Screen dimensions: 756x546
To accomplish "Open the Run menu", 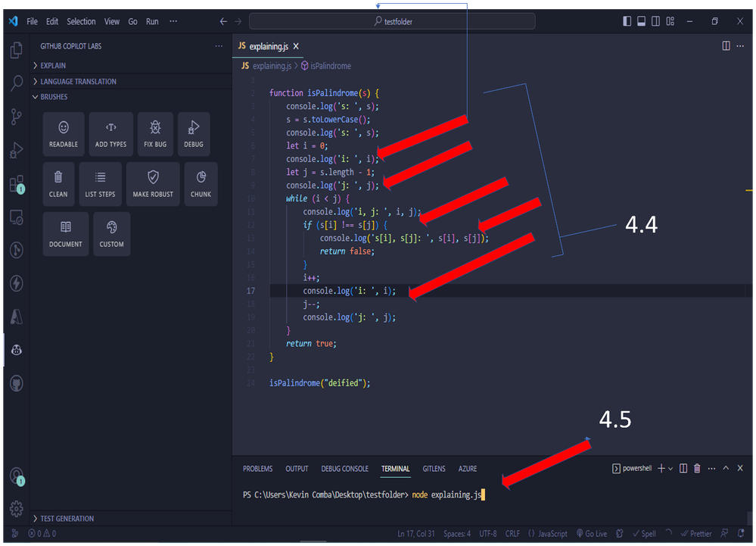I will pyautogui.click(x=152, y=21).
